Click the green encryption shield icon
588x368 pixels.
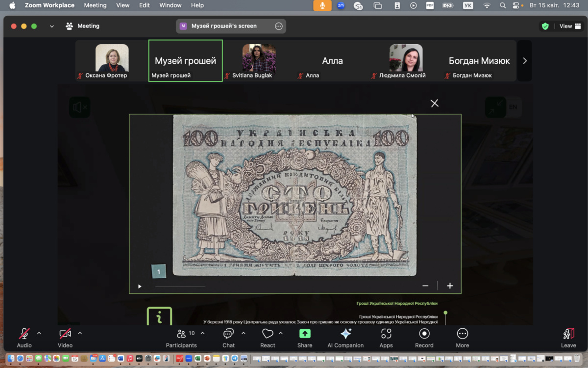pyautogui.click(x=545, y=26)
